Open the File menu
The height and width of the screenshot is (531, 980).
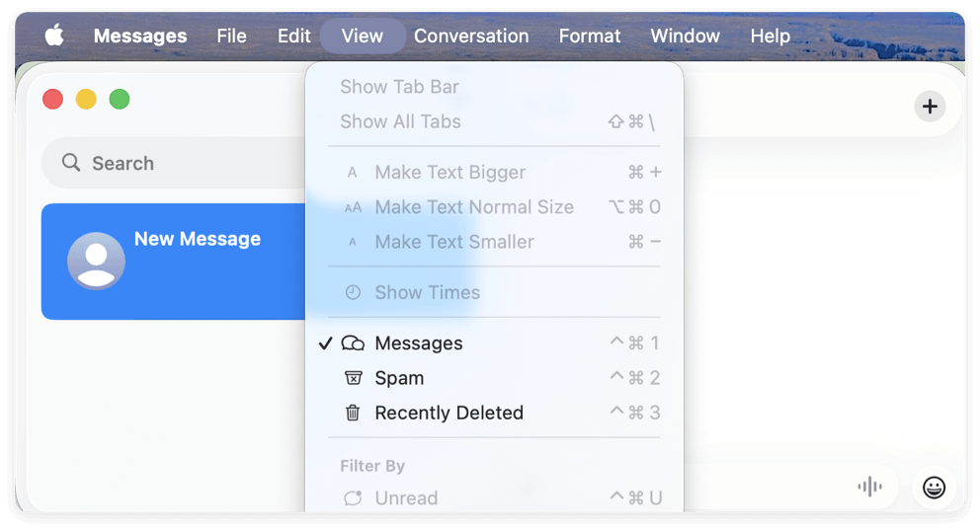tap(231, 36)
